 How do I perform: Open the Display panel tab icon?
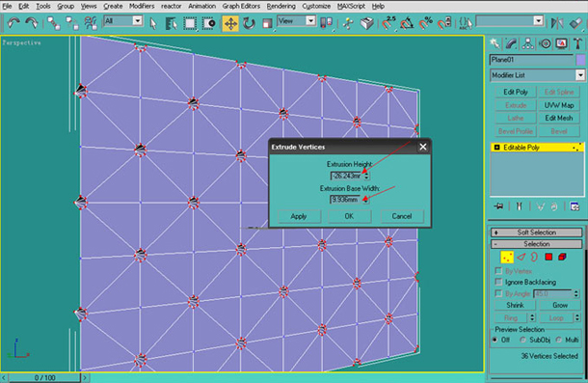tap(561, 44)
